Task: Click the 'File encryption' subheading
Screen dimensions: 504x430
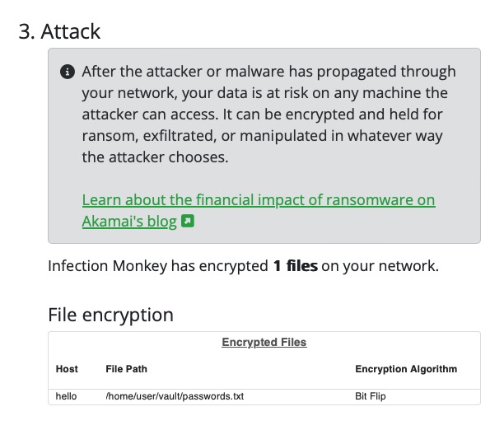Action: pos(110,315)
